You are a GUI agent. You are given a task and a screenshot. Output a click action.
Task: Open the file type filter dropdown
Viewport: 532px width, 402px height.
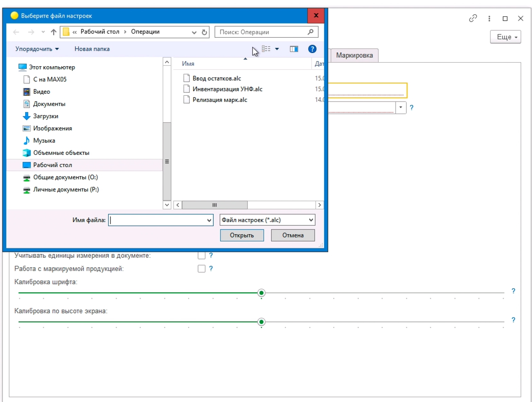pos(311,220)
